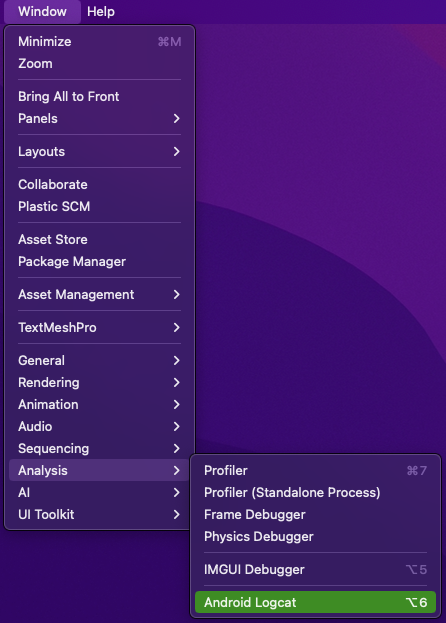Choose IMGUI Debugger entry

(315, 569)
